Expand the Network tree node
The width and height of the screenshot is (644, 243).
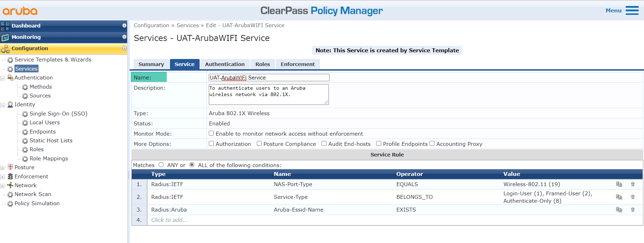(2, 186)
